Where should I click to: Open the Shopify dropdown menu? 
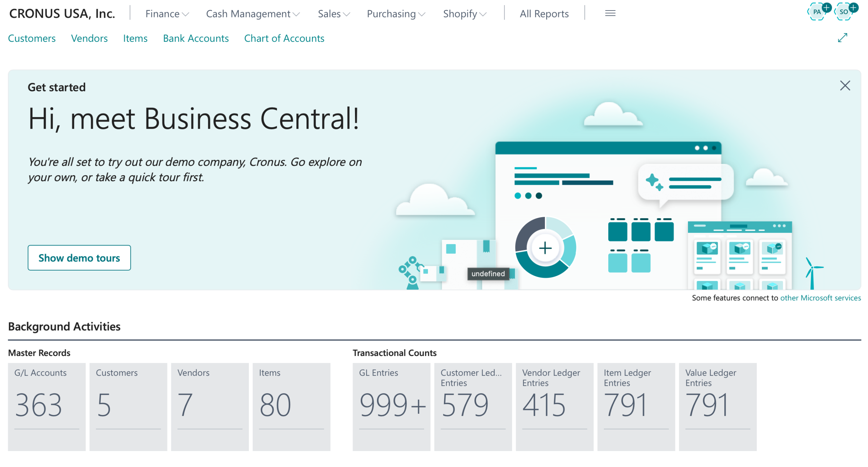coord(465,14)
